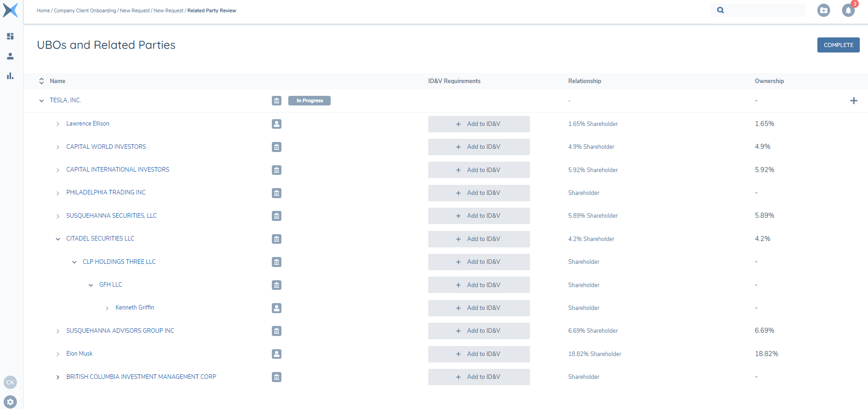Viewport: 868px width, 409px height.
Task: Open Company Client Onboarding breadcrumb
Action: point(85,10)
